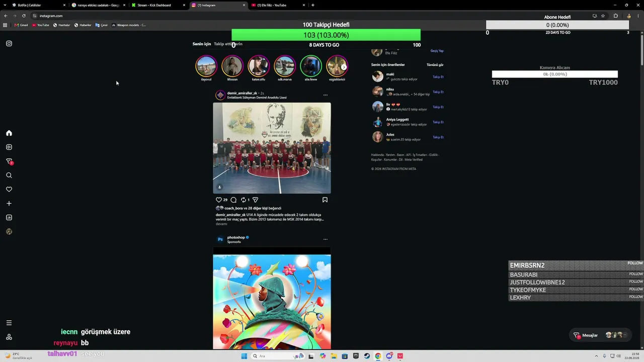Image resolution: width=644 pixels, height=362 pixels.
Task: Open Discord from the taskbar
Action: [389, 356]
